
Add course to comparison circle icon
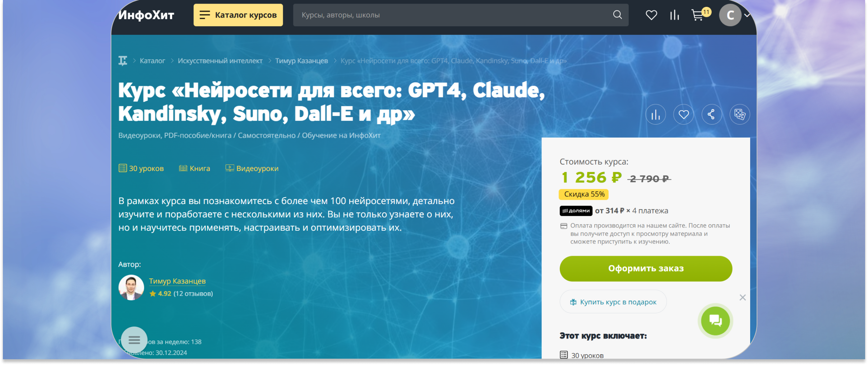coord(655,115)
